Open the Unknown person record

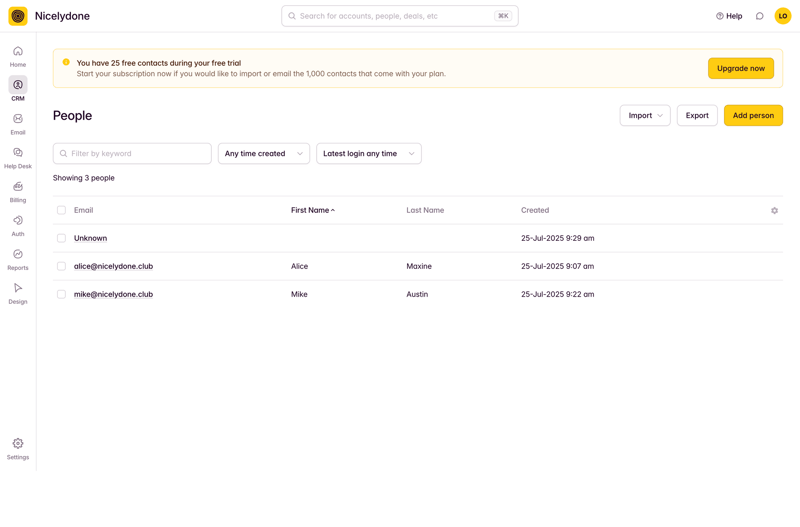[90, 238]
